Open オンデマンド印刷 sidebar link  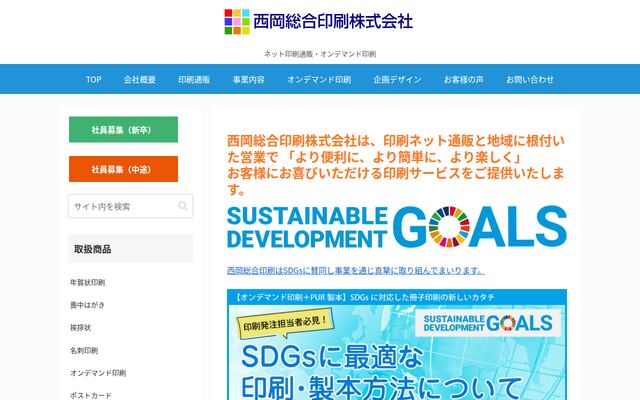(x=98, y=373)
